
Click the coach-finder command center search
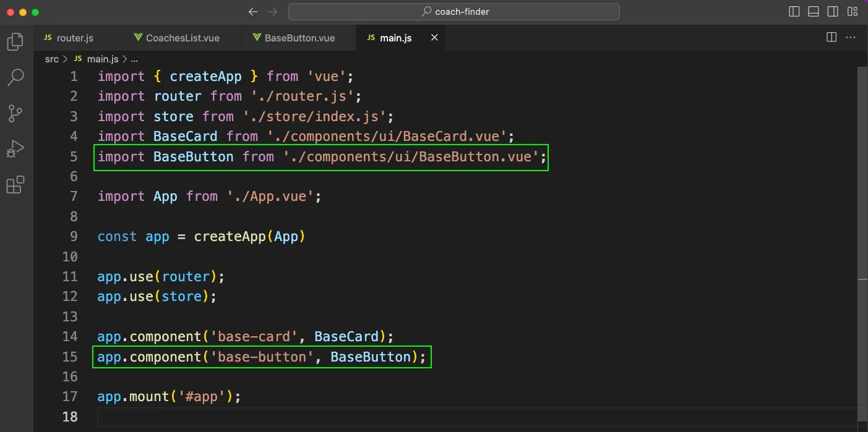(x=454, y=12)
